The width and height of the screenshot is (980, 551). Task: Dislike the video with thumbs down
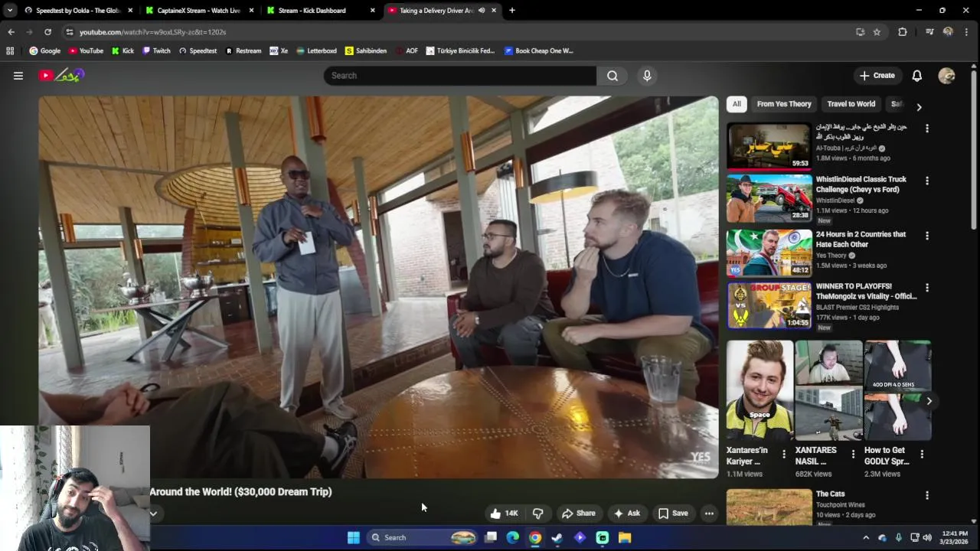[538, 514]
